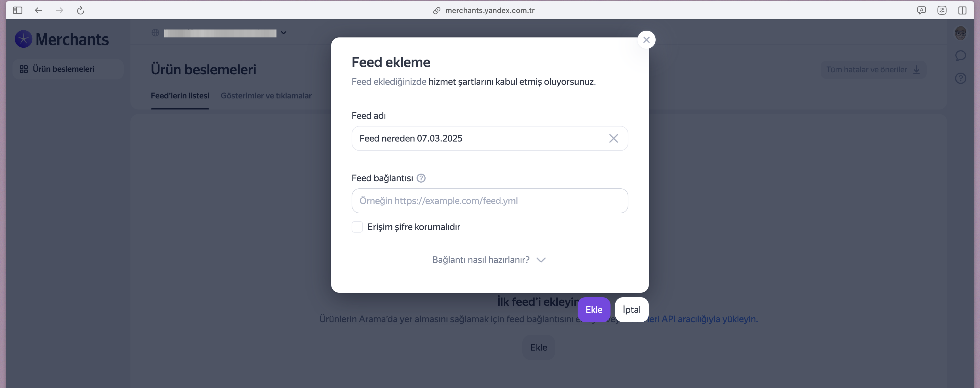Clear the Feed adı field text

[613, 138]
